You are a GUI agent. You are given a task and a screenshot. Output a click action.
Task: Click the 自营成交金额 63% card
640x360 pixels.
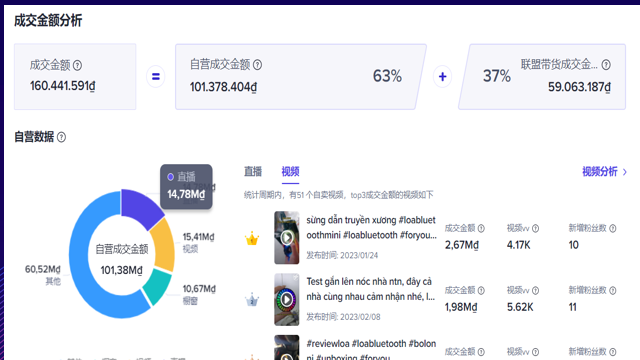click(x=301, y=77)
